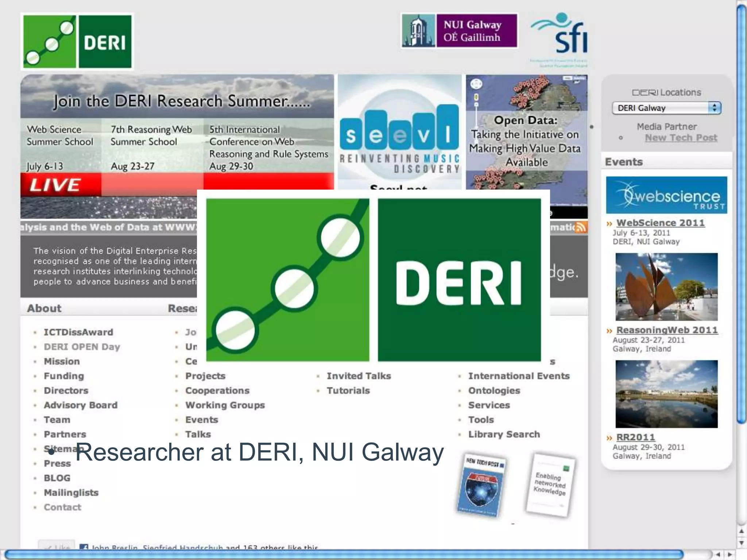The height and width of the screenshot is (560, 747).
Task: Click the map pan control on Open Data map
Action: 476,84
